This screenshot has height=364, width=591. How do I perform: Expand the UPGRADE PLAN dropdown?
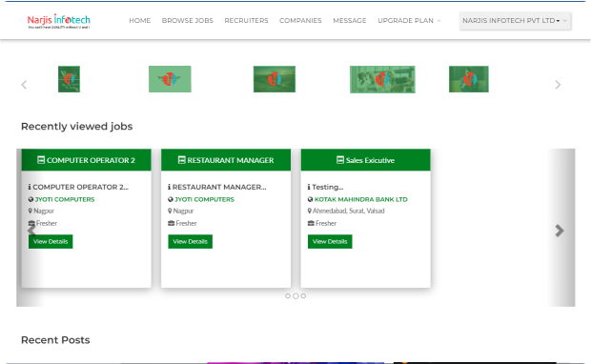click(409, 20)
